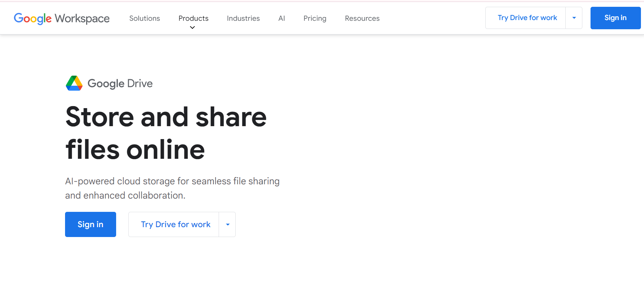Expand the chevron under Products
644x304 pixels.
click(x=192, y=28)
